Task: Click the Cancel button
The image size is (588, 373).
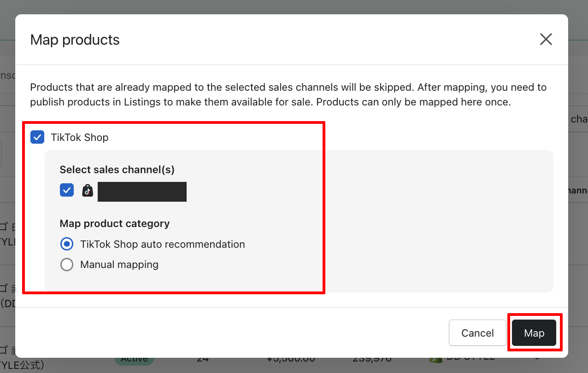Action: (477, 333)
